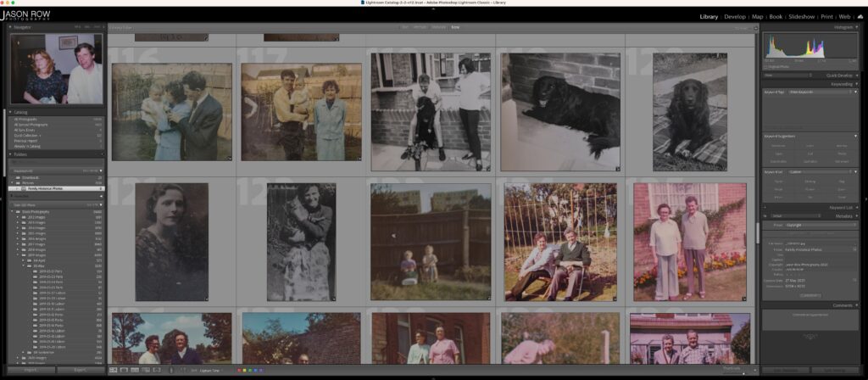Select All Photographs in Catalog

(57, 119)
